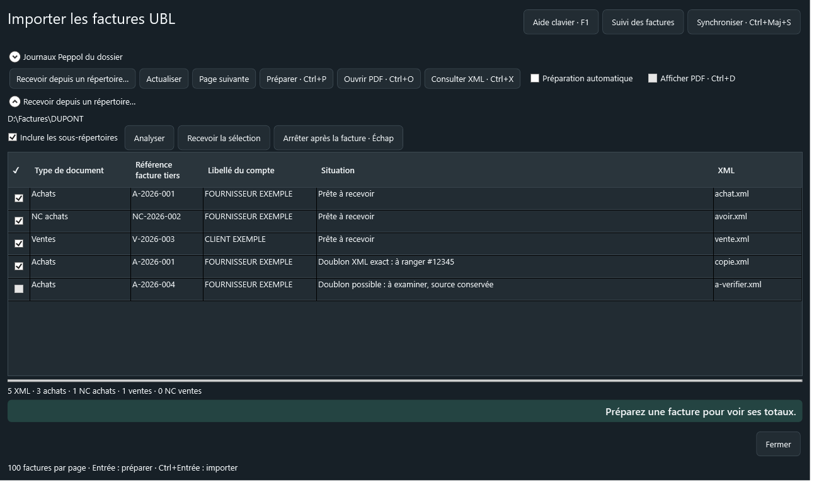Uncheck the vente.xml row checkbox
The width and height of the screenshot is (819, 504).
click(x=19, y=244)
